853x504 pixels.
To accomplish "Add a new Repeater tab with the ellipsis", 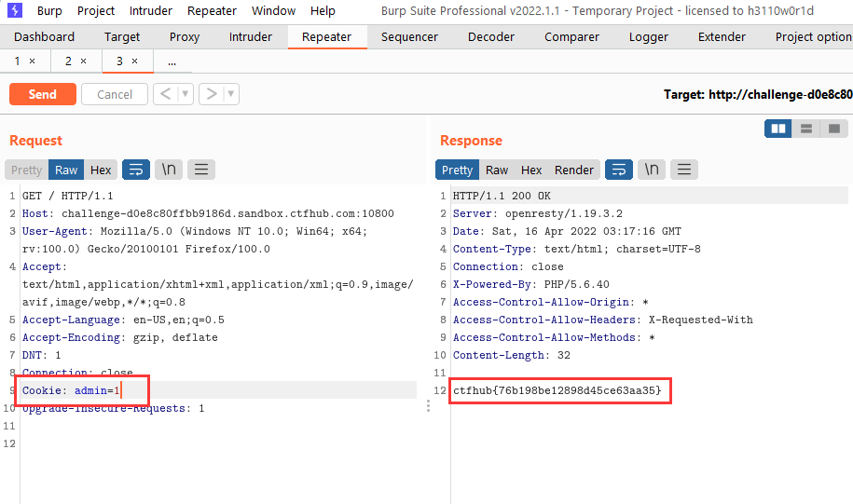I will (x=172, y=61).
